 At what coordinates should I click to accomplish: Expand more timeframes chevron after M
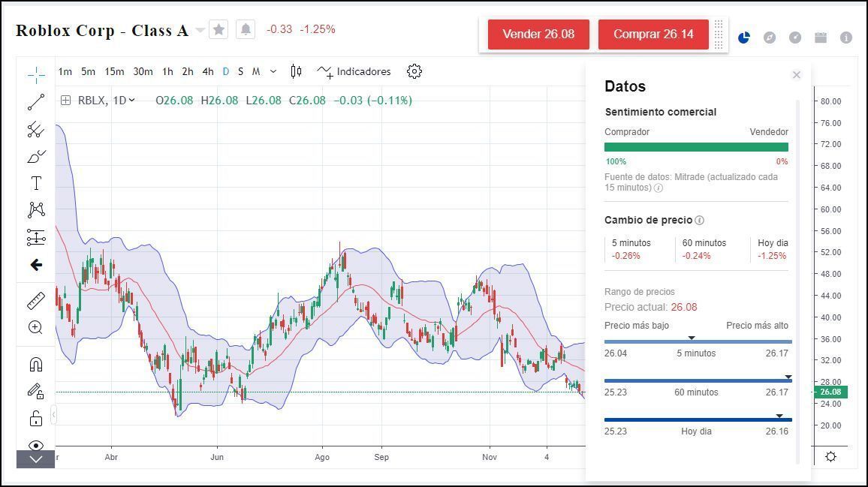coord(273,71)
